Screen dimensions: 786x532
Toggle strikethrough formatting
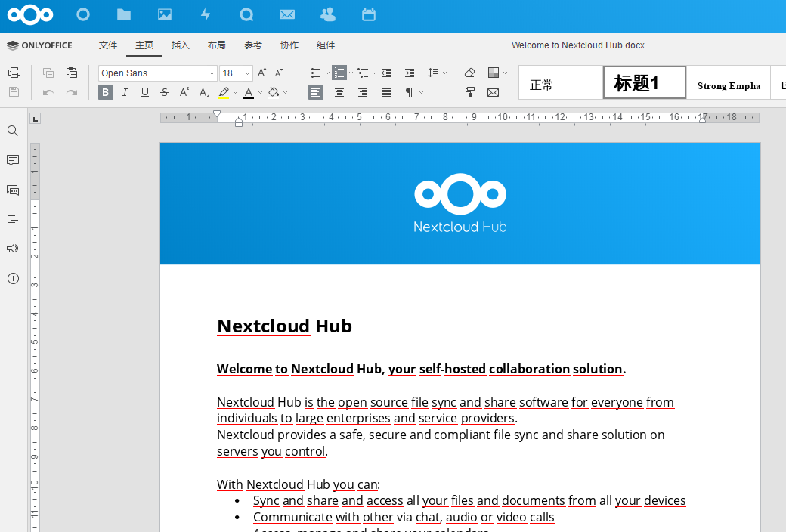coord(165,92)
